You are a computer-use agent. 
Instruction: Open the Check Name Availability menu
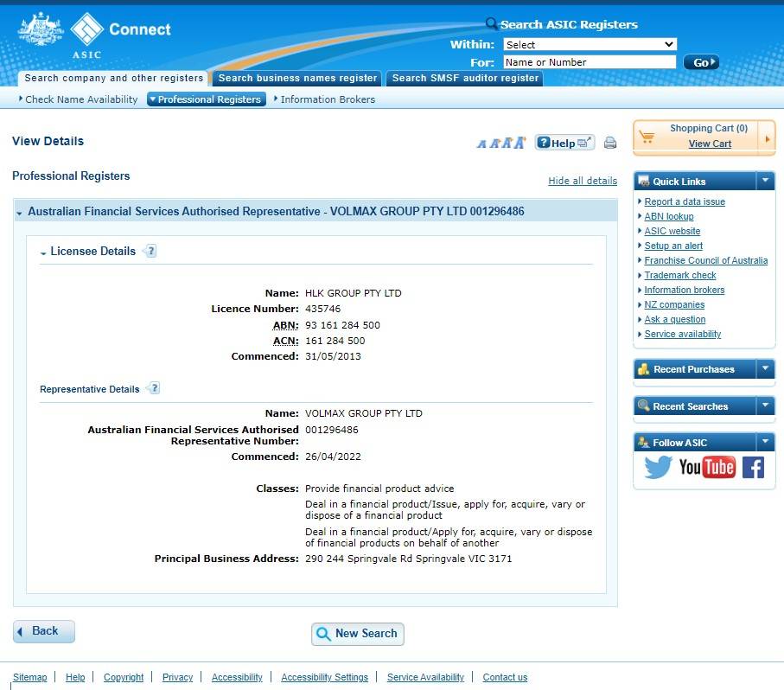point(80,99)
